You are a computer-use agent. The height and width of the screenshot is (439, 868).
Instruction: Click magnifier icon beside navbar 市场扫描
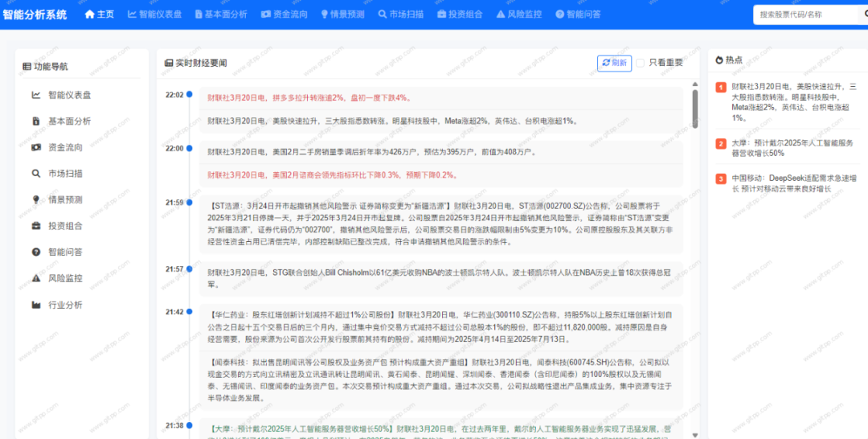383,14
